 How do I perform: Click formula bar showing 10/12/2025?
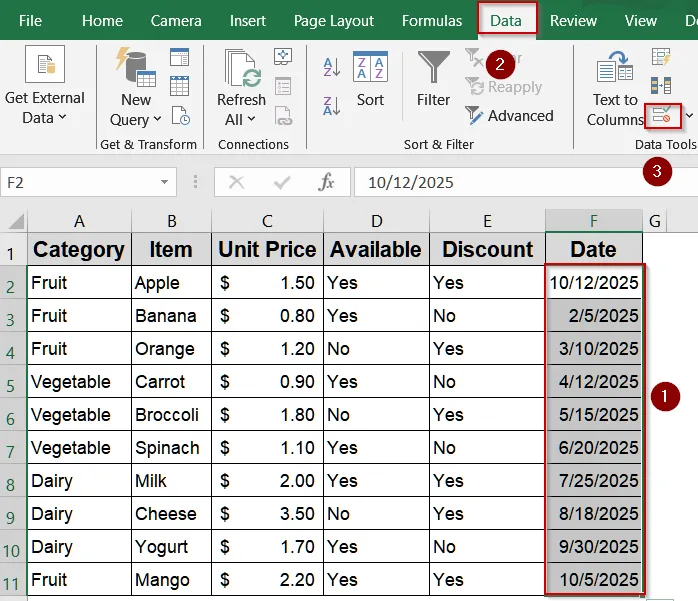click(525, 182)
